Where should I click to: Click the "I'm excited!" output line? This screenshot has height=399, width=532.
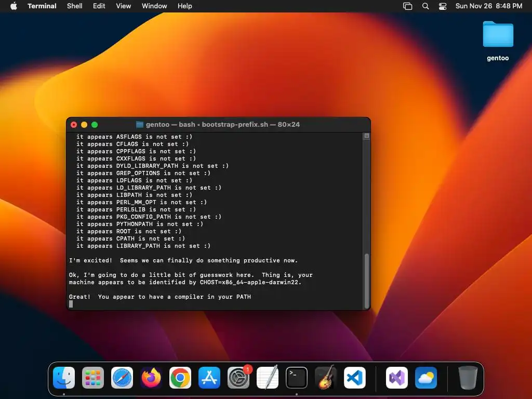click(x=183, y=261)
